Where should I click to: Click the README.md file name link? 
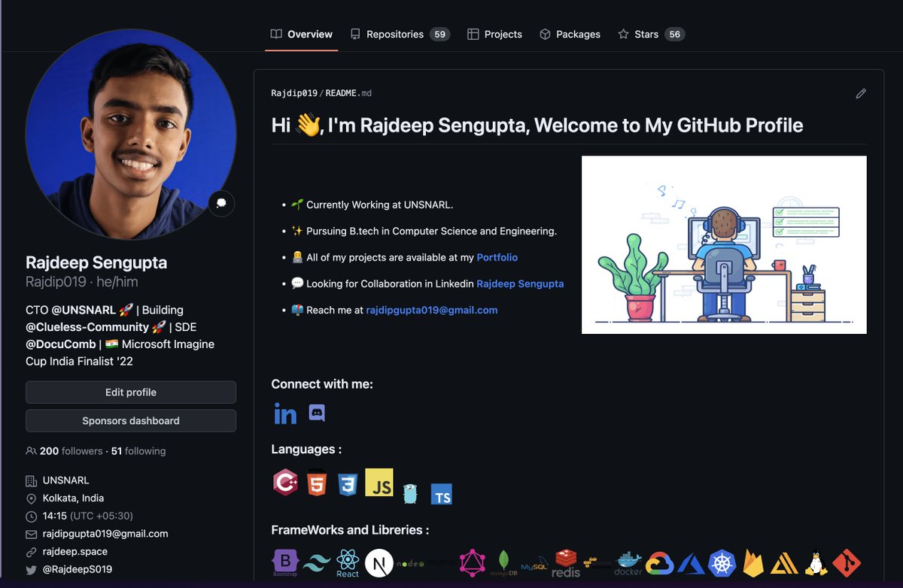pos(348,93)
